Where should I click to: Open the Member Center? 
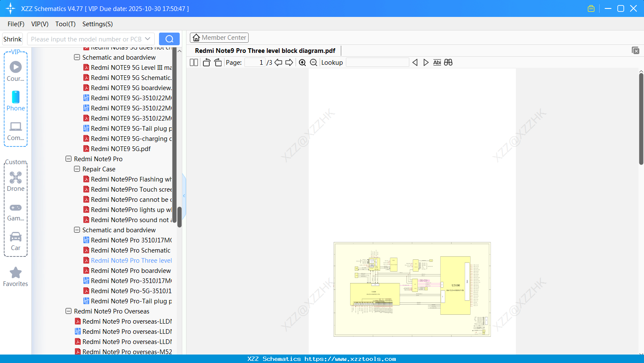(219, 37)
